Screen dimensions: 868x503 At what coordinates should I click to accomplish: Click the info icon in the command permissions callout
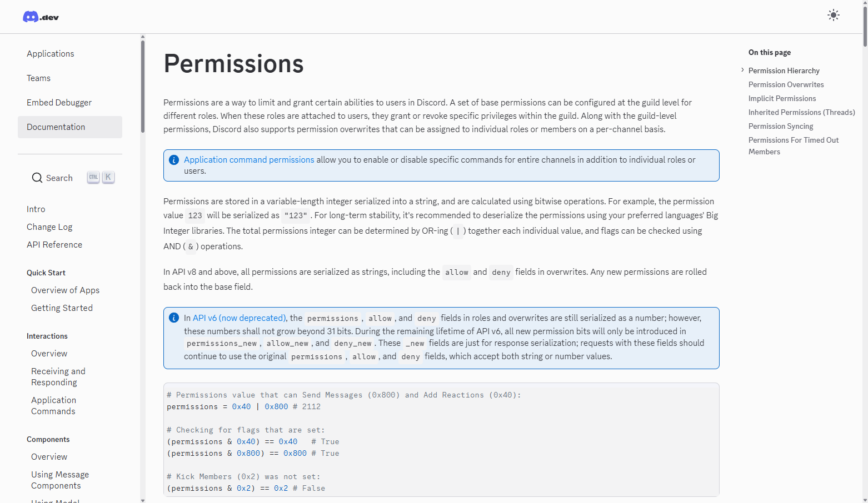(x=174, y=159)
